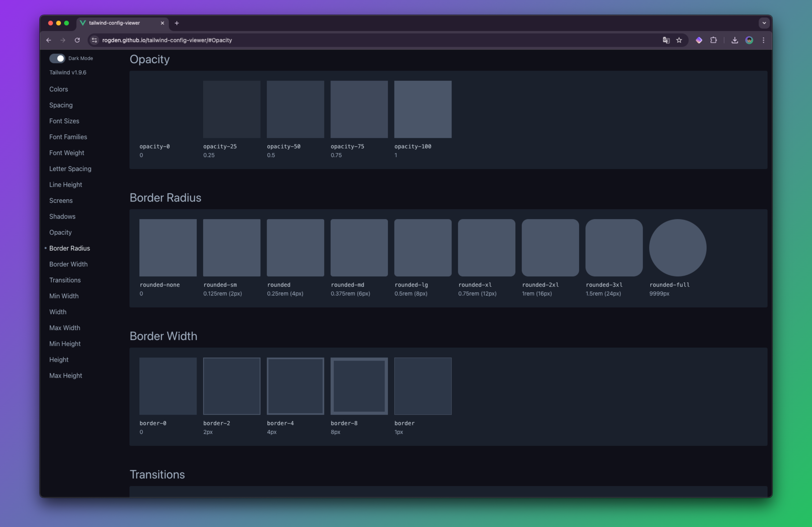Click the opacity-50 swatch
Viewport: 812px width, 527px height.
tap(295, 109)
